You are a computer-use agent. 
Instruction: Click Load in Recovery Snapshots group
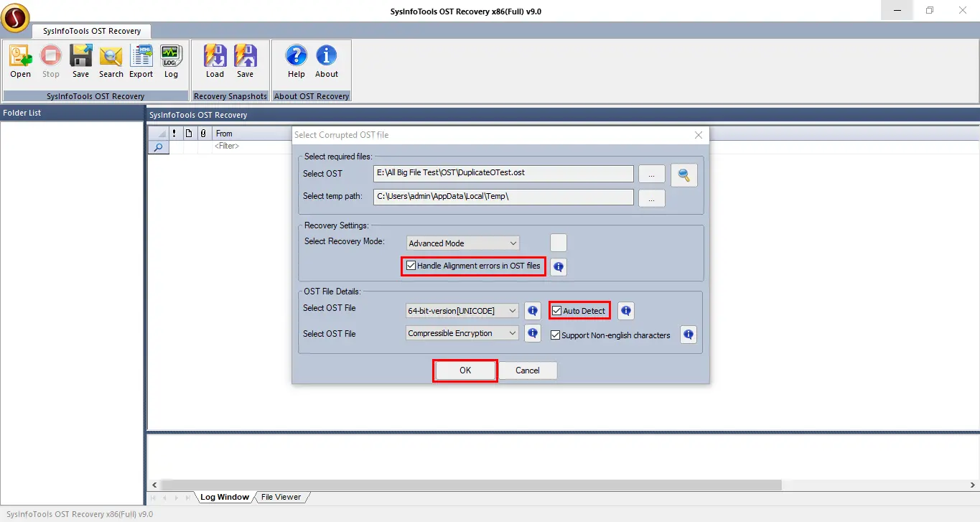coord(215,62)
